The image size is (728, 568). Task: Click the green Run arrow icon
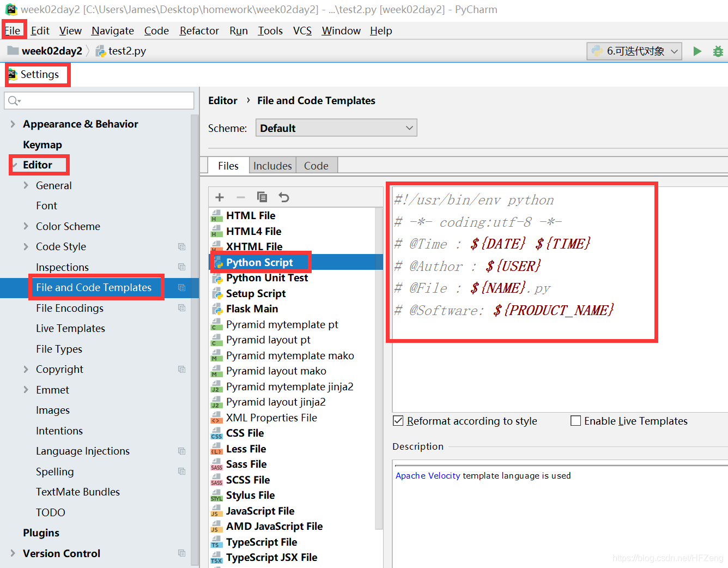(x=697, y=51)
